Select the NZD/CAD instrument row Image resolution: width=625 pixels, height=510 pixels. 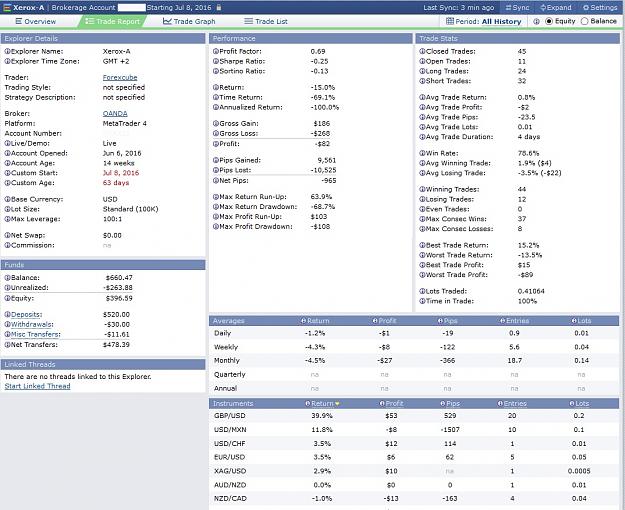point(414,498)
